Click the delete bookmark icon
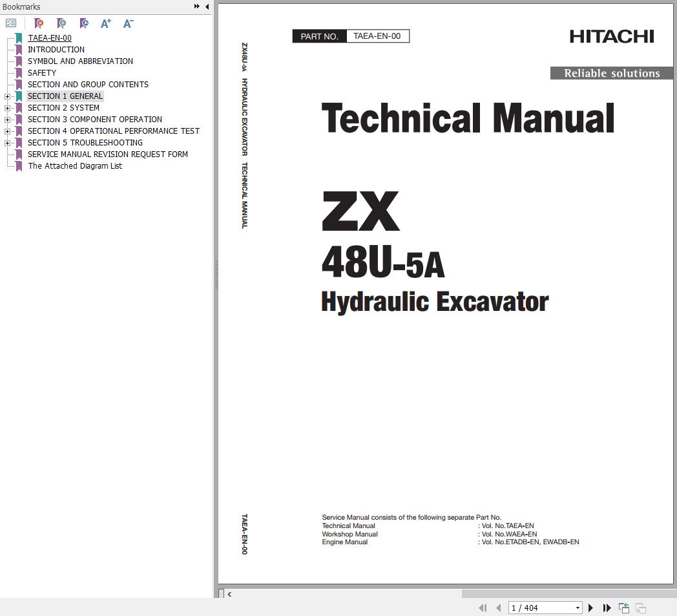This screenshot has width=677, height=616. 39,23
